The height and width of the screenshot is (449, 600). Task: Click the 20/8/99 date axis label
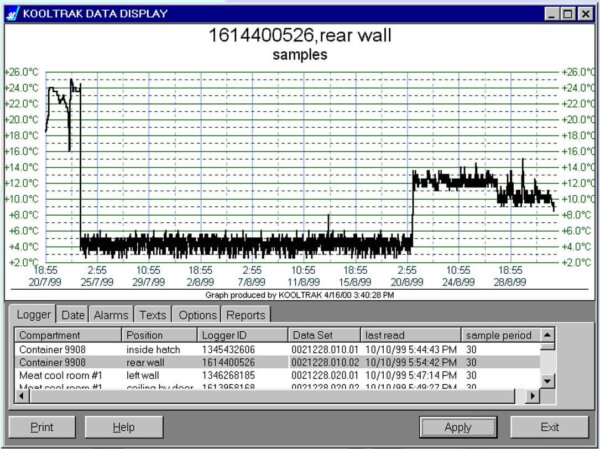tap(407, 282)
